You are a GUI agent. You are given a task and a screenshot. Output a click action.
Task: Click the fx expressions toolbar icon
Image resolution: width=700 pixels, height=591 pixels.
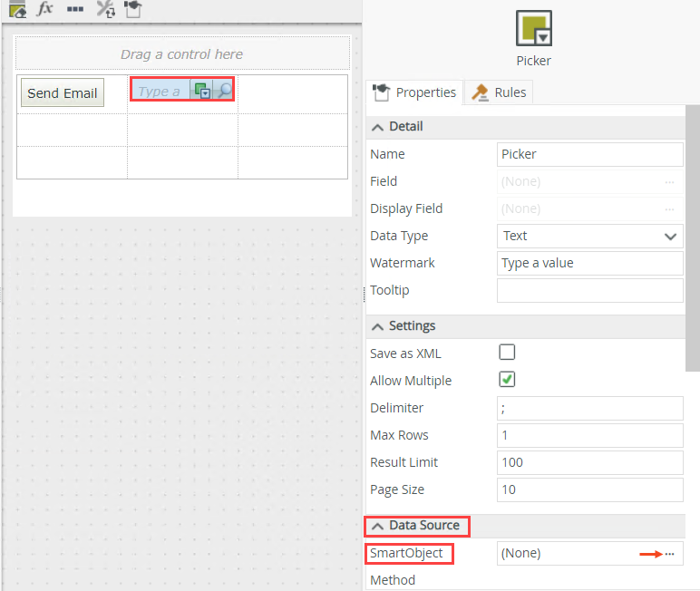tap(44, 8)
